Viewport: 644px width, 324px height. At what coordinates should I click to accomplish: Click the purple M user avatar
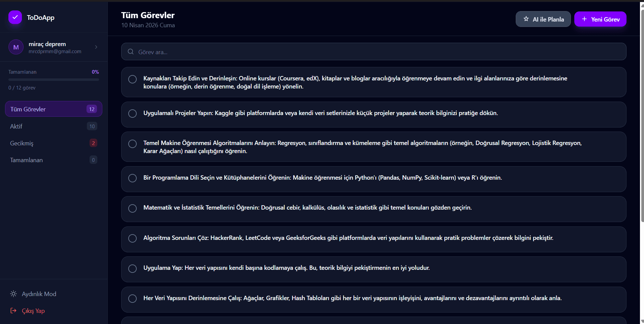click(x=16, y=47)
